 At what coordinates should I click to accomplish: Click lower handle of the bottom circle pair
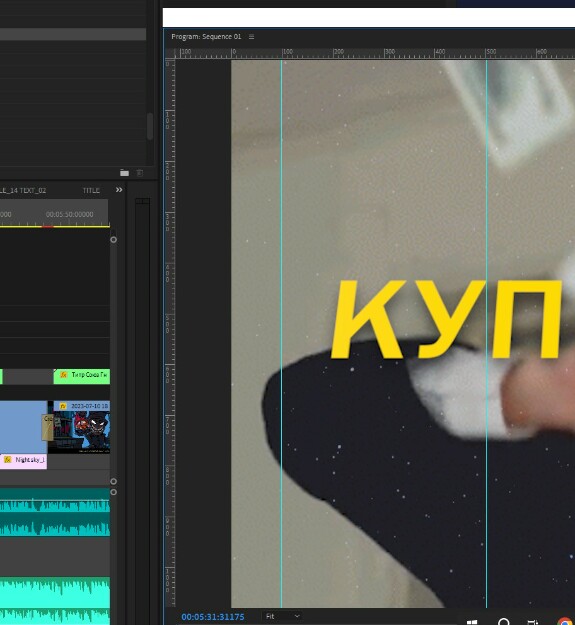(114, 492)
